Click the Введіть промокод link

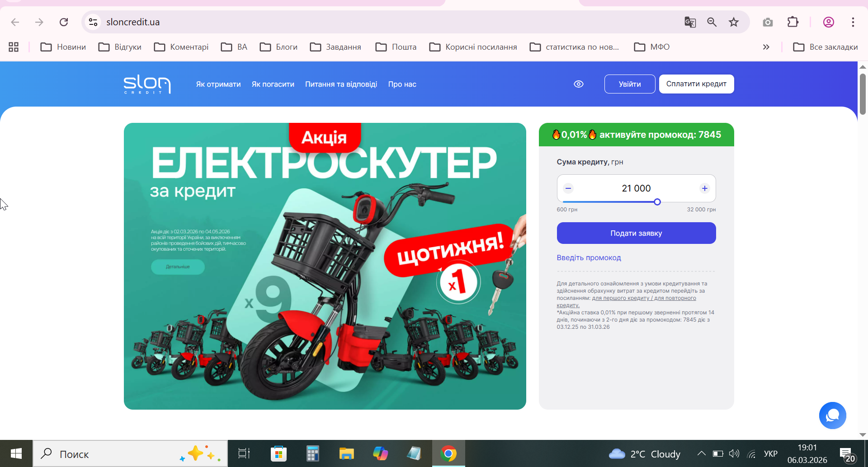tap(589, 258)
